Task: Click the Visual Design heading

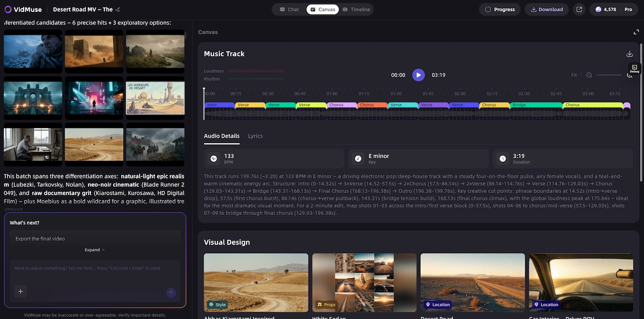Action: tap(227, 242)
